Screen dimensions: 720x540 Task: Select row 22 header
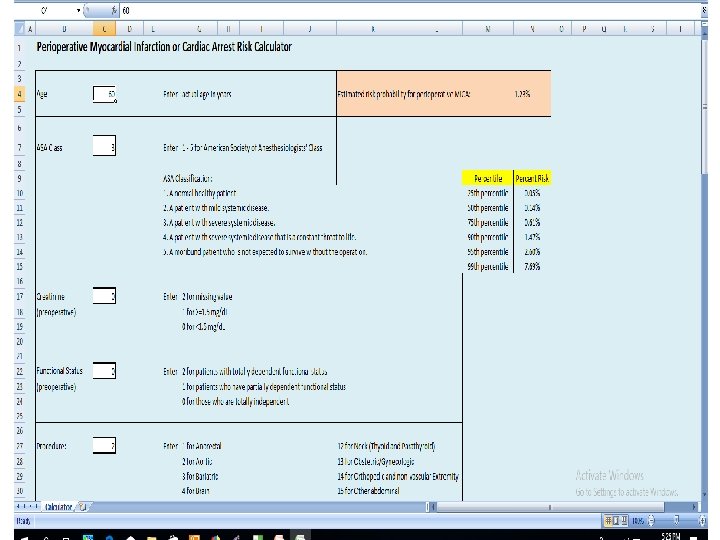point(19,371)
